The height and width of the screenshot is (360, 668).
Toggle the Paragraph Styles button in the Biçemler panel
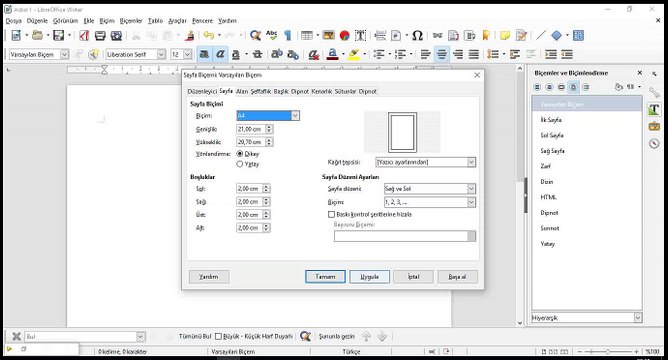click(x=537, y=87)
